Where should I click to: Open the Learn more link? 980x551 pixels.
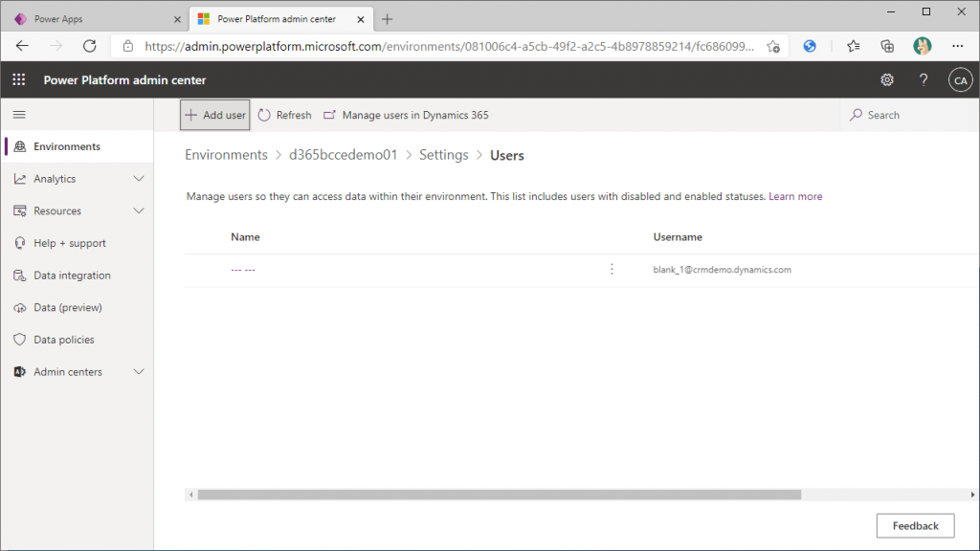pos(795,196)
